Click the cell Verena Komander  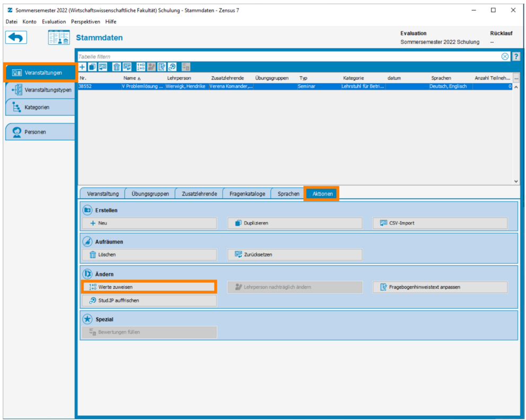[231, 86]
